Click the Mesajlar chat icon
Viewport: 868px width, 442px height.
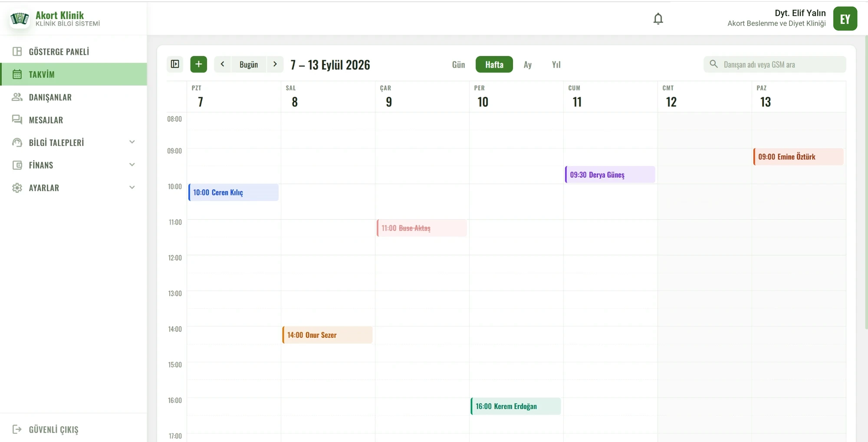point(17,119)
